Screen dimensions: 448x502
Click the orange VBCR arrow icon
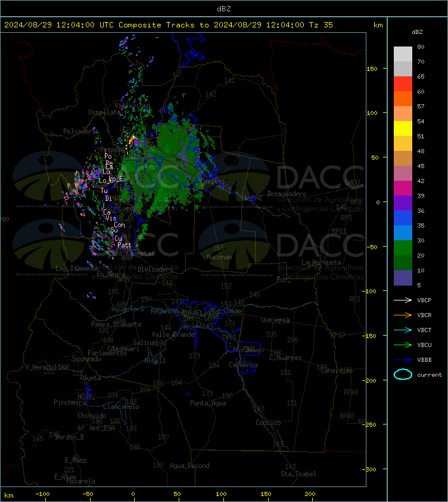coord(403,315)
